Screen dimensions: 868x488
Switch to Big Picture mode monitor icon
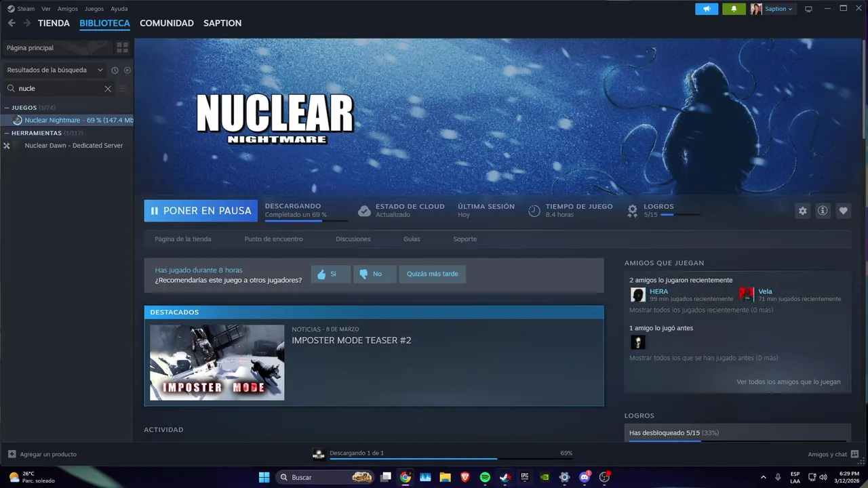click(x=808, y=9)
